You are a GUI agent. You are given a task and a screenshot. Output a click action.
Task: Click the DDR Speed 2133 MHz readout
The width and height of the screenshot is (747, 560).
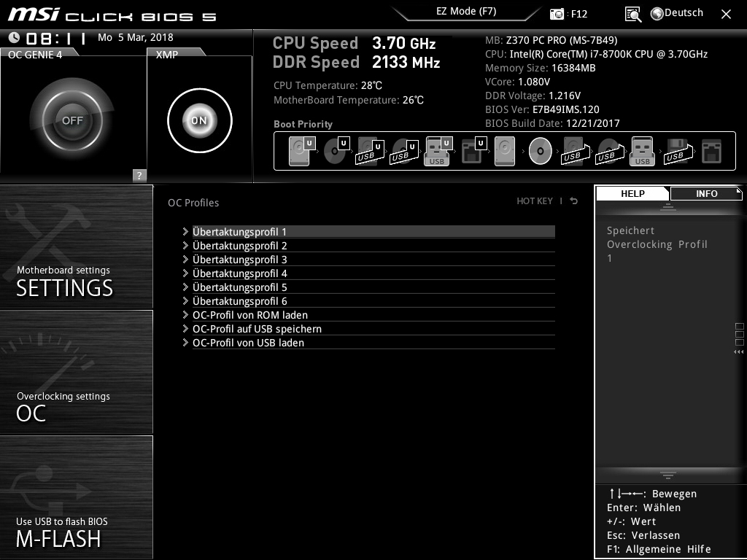point(356,63)
